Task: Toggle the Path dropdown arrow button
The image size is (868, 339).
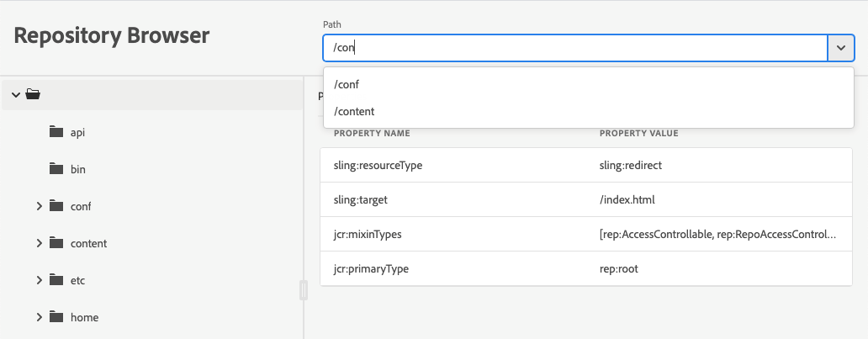Action: coord(841,48)
